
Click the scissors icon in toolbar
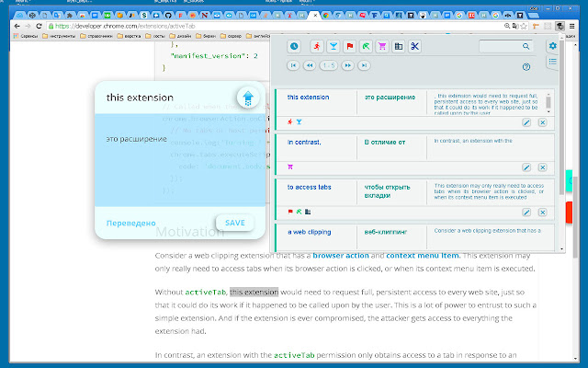tap(415, 47)
